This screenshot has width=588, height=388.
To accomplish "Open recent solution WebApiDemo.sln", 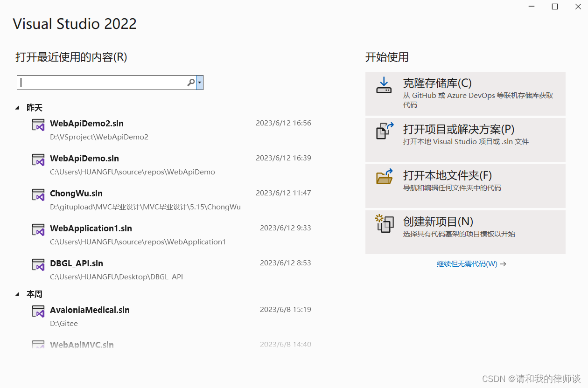I will (x=84, y=159).
